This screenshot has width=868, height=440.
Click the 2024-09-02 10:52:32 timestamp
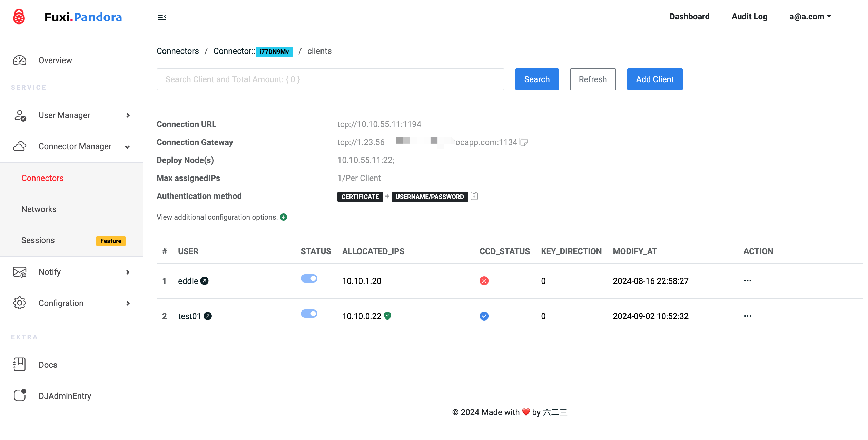click(651, 316)
